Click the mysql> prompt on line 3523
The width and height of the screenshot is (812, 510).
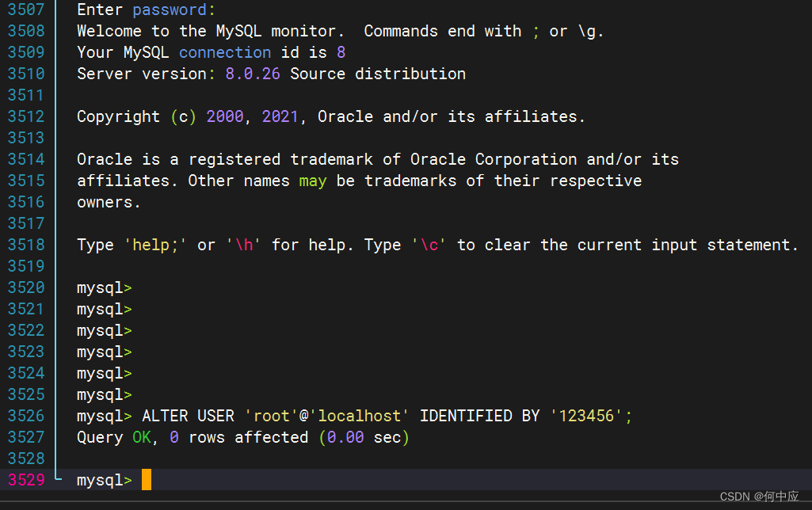104,352
